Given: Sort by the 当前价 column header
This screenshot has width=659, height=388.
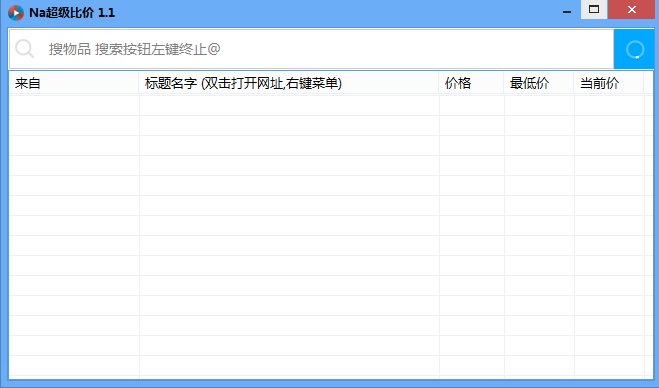Looking at the screenshot, I should coord(609,83).
